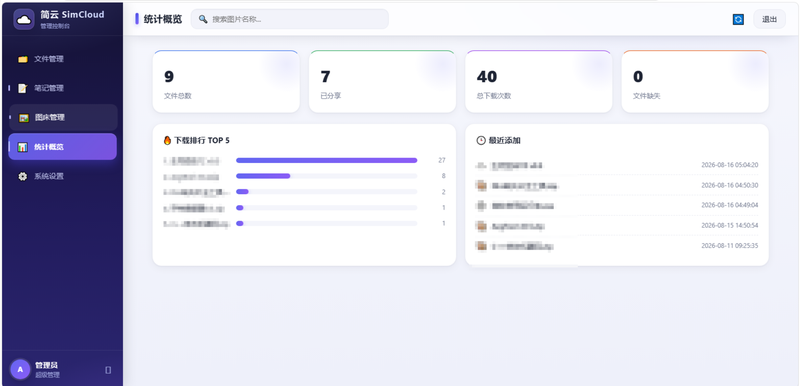The height and width of the screenshot is (386, 800).
Task: Click the bar chart icon beside 统计概览
Action: point(22,147)
